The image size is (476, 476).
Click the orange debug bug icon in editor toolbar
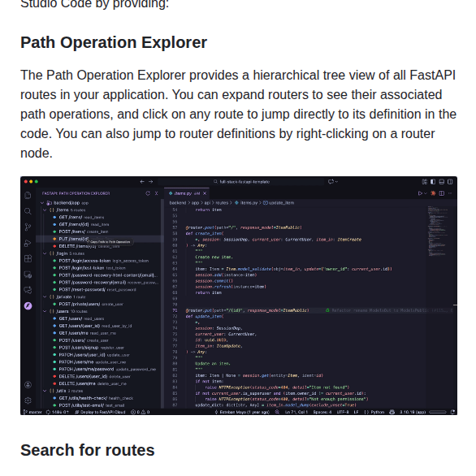tap(433, 193)
